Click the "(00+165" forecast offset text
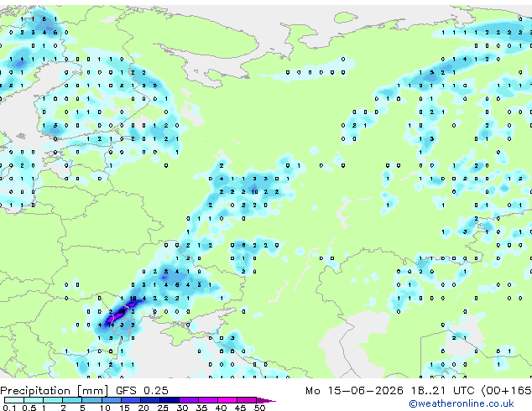The width and height of the screenshot is (532, 411). point(506,391)
